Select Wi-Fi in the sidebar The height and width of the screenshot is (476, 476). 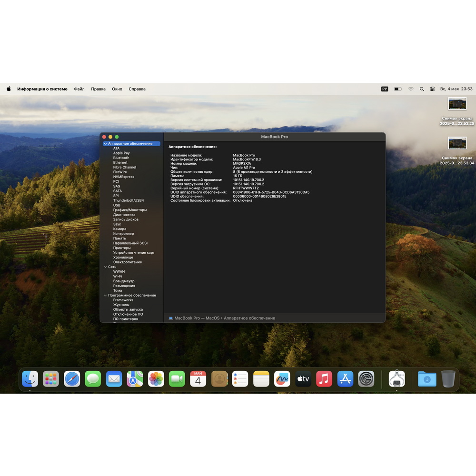tap(118, 276)
